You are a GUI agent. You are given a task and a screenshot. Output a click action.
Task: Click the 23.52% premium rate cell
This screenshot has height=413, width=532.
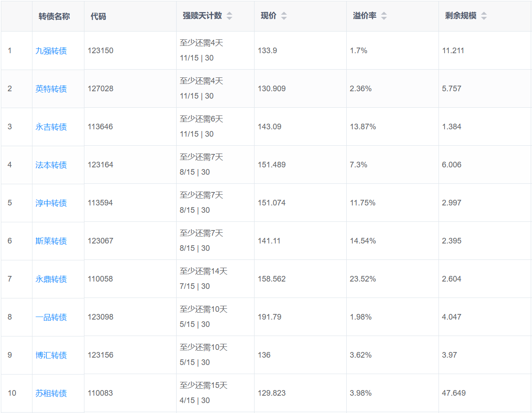click(363, 279)
